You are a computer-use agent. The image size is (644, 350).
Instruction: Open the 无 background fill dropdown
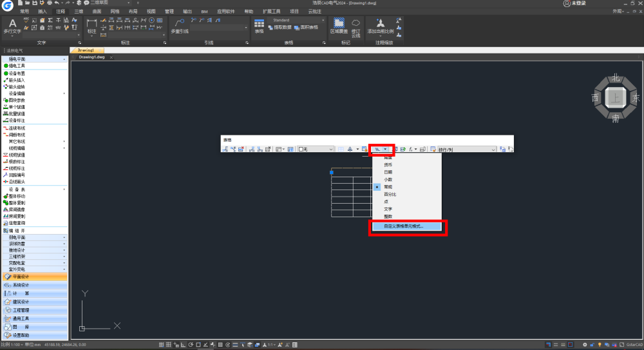[x=316, y=150]
